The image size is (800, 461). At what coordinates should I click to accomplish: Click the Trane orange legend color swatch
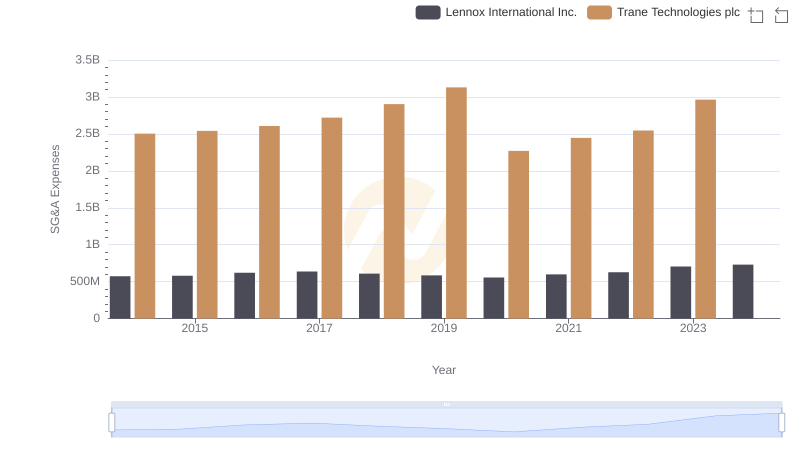click(x=599, y=12)
